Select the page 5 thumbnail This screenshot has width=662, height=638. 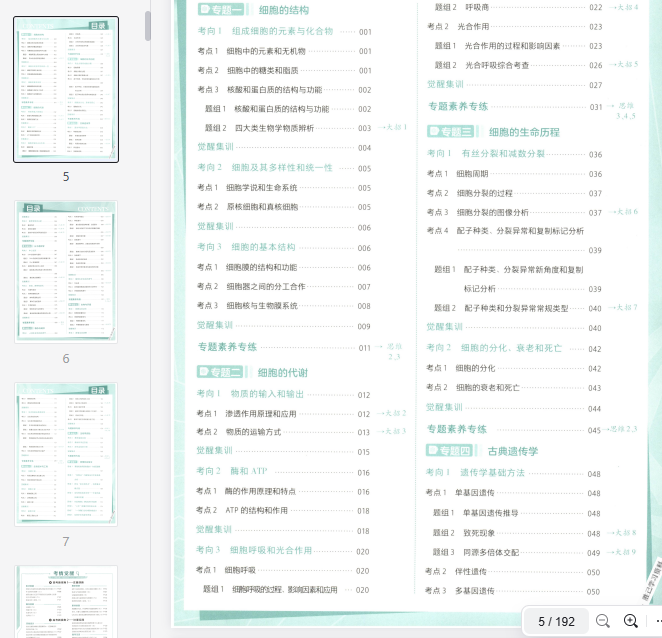pyautogui.click(x=66, y=90)
